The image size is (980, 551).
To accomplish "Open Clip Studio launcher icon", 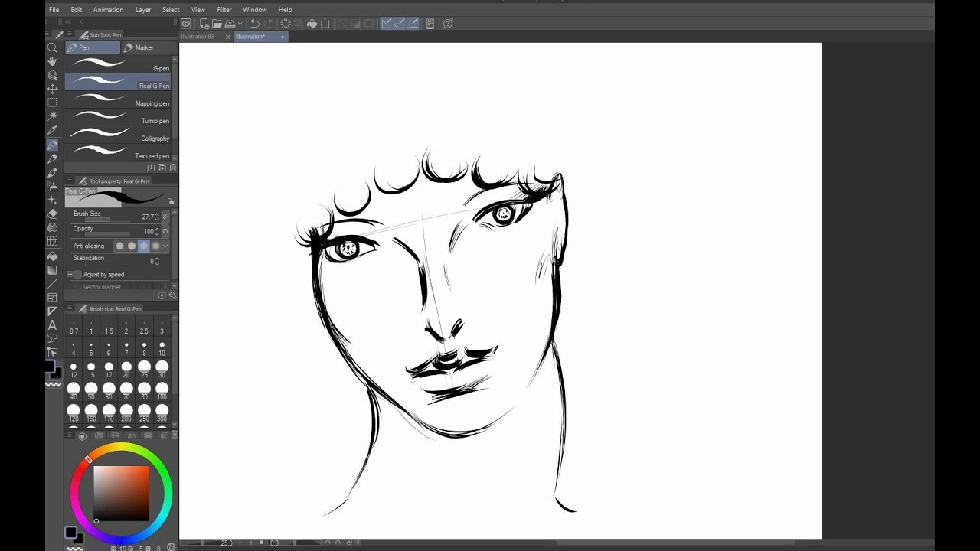I will coord(186,24).
